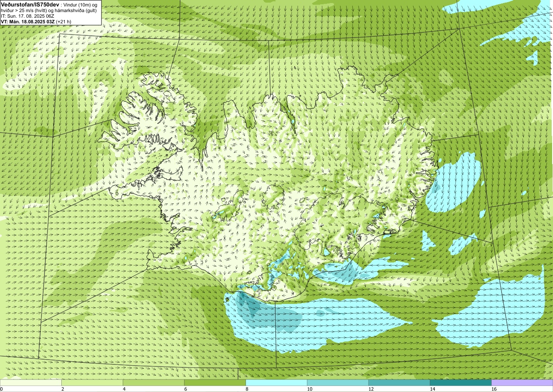Click the 14–16 m/s dark teal legend swatch
Viewport: 553px width, 392px height.
coord(461,383)
